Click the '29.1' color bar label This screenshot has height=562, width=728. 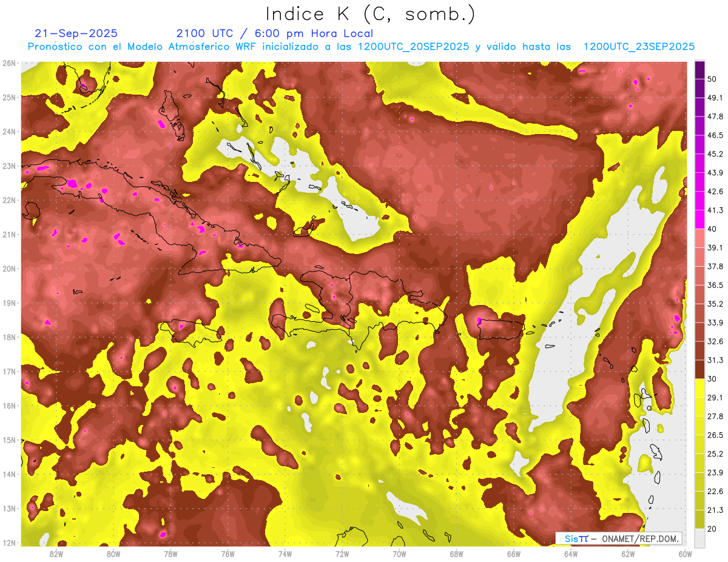715,398
